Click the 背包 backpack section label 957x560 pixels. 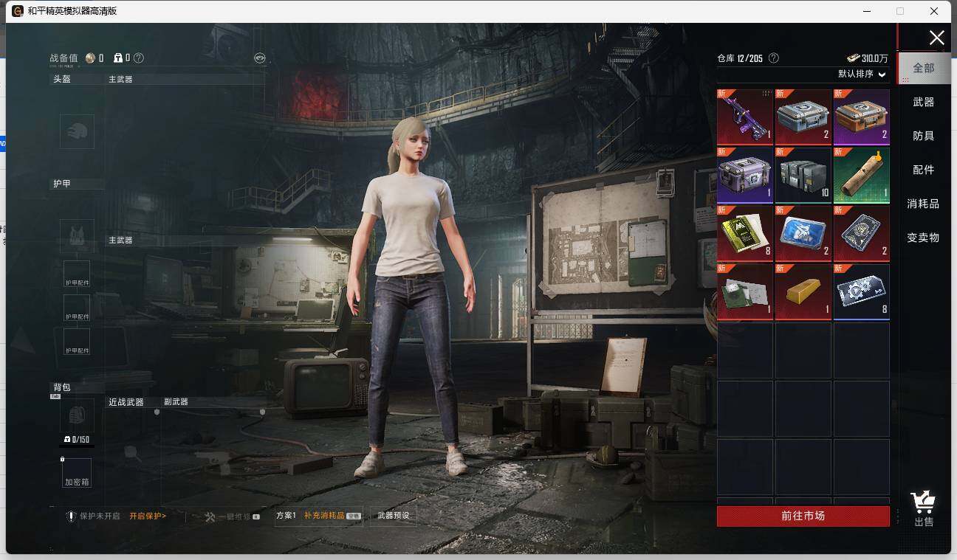[x=62, y=387]
